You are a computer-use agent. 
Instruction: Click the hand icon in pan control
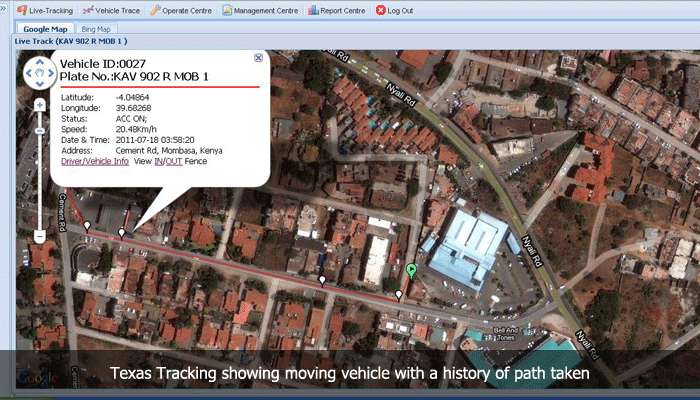coord(40,73)
